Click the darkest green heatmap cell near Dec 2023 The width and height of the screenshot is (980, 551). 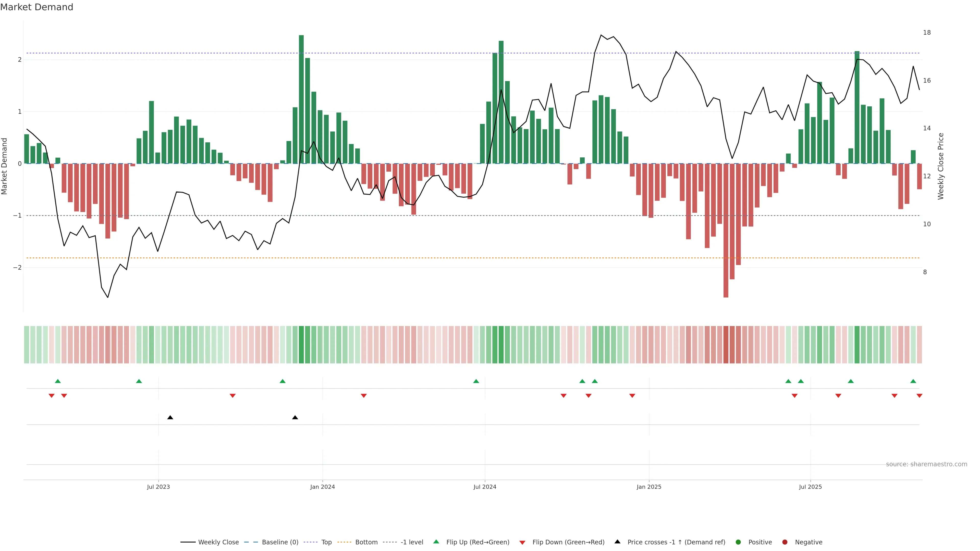click(x=301, y=345)
